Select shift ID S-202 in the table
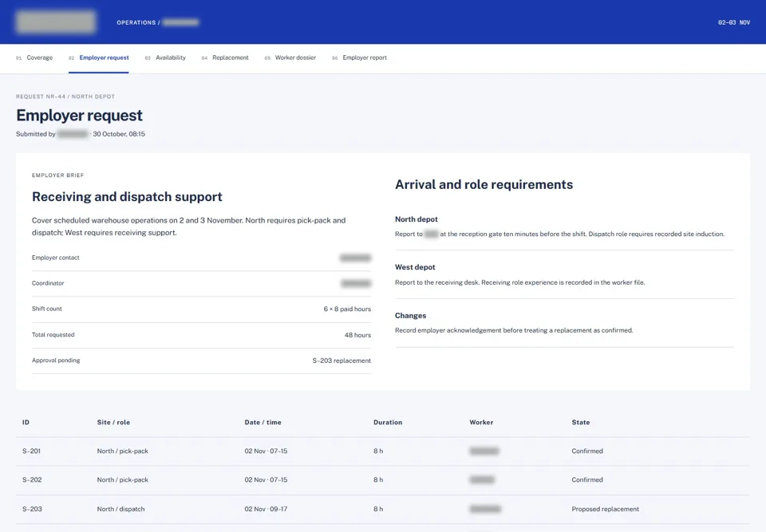766x532 pixels. [32, 479]
